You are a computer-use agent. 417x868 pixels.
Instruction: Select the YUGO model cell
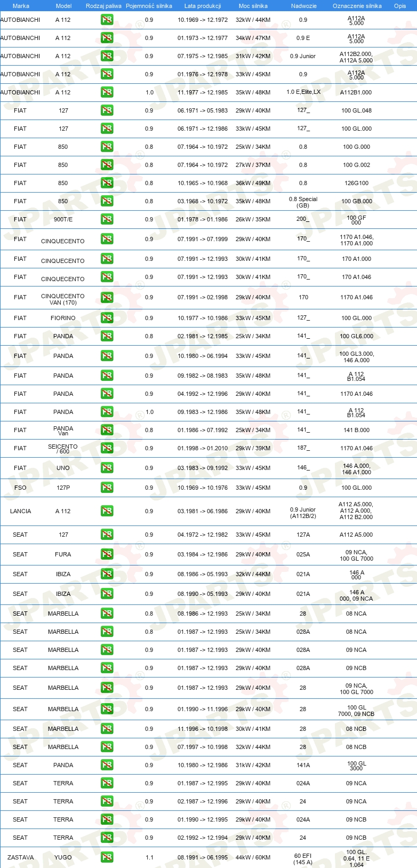click(x=63, y=857)
